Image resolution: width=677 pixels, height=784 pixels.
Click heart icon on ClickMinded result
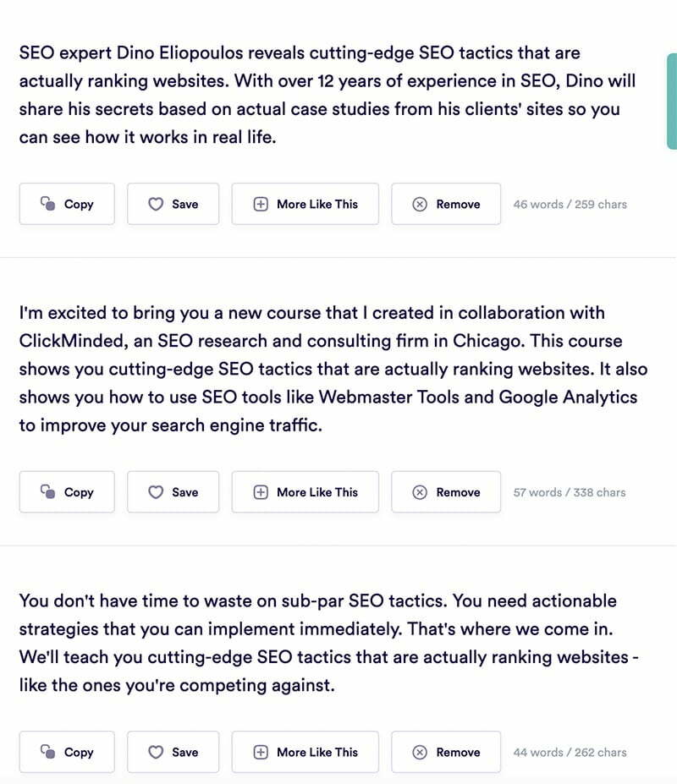(156, 492)
